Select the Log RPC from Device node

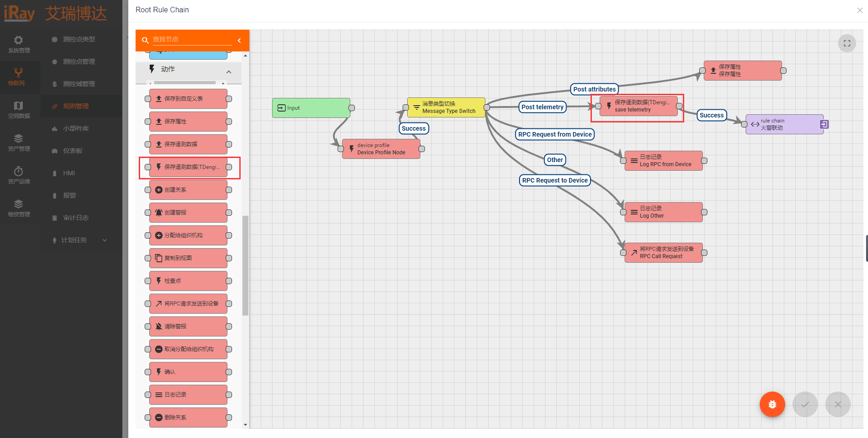point(664,161)
